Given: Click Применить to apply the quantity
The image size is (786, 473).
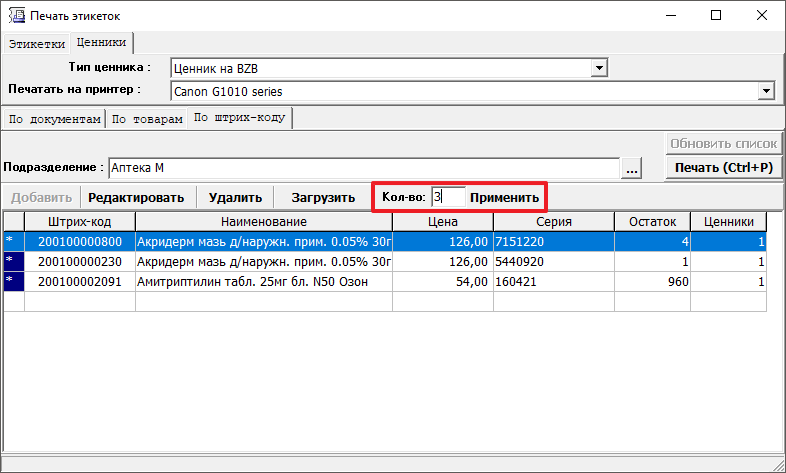Looking at the screenshot, I should pos(505,198).
